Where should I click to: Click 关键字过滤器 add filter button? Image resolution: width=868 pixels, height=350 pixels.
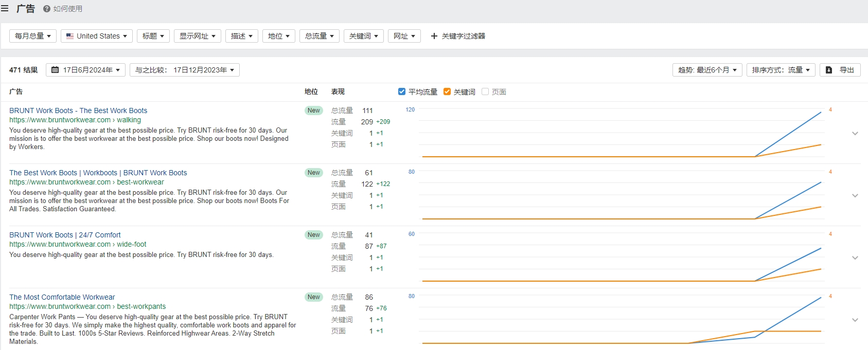pyautogui.click(x=458, y=36)
